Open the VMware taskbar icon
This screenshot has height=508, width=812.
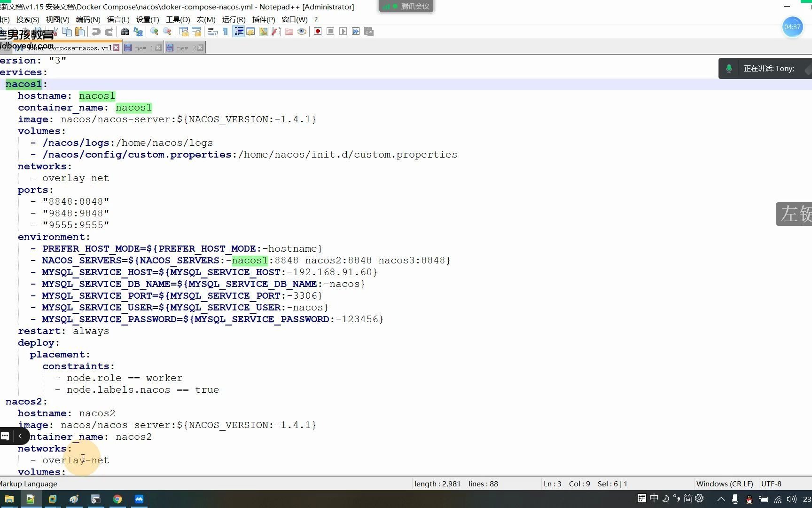point(52,499)
